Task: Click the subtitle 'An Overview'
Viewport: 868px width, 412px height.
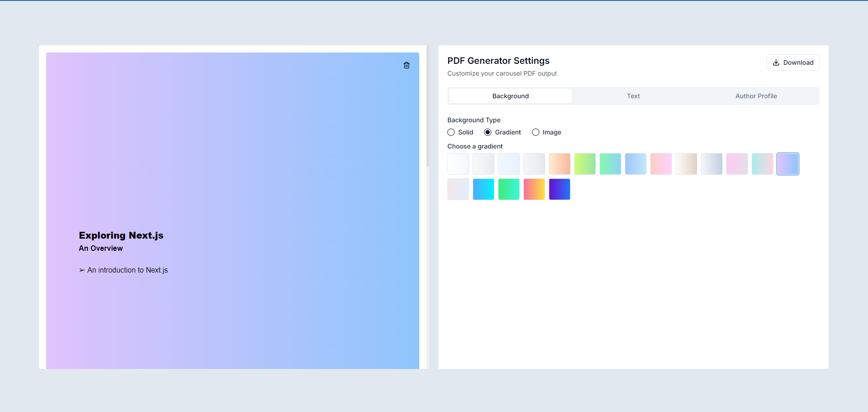Action: [x=101, y=248]
